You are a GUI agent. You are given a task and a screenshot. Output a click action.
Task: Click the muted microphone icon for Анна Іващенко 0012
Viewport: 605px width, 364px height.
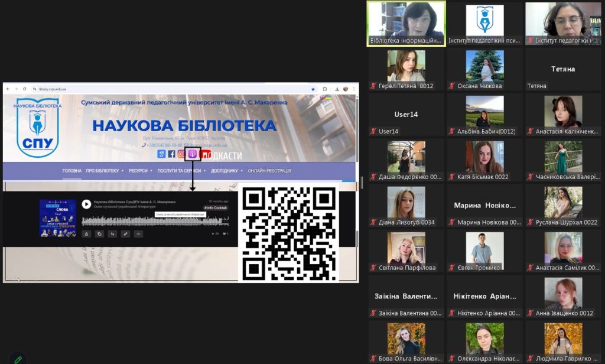tap(530, 313)
